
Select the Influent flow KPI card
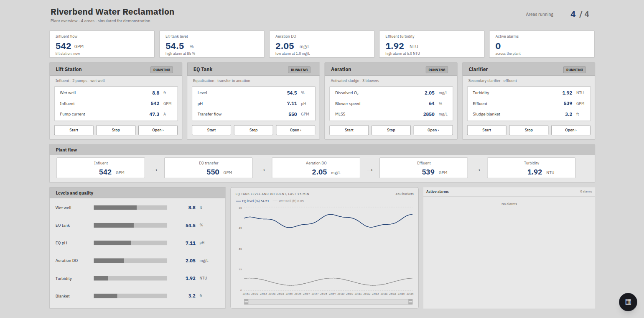[102, 44]
